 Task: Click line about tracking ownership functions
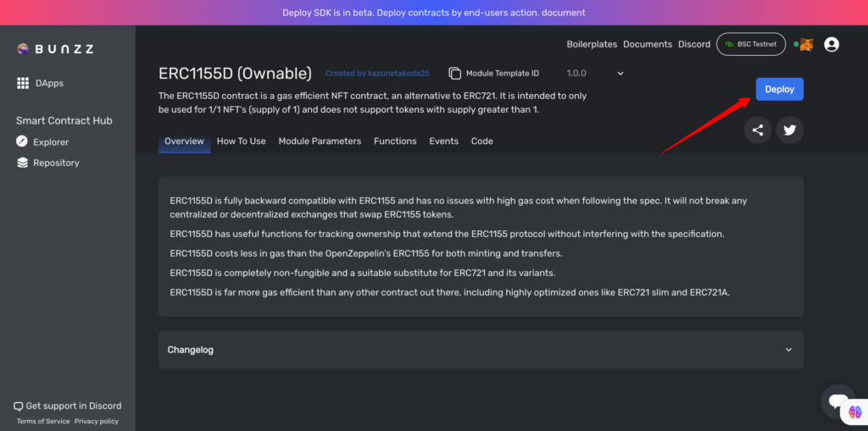point(448,234)
